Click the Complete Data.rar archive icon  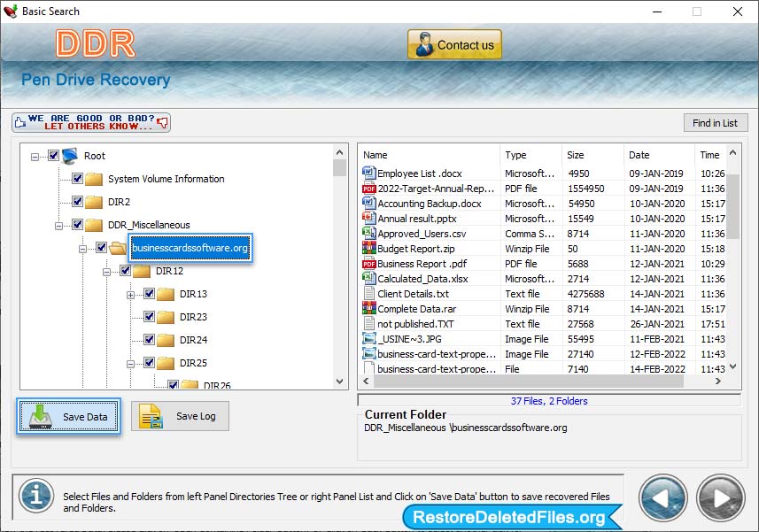click(x=368, y=308)
